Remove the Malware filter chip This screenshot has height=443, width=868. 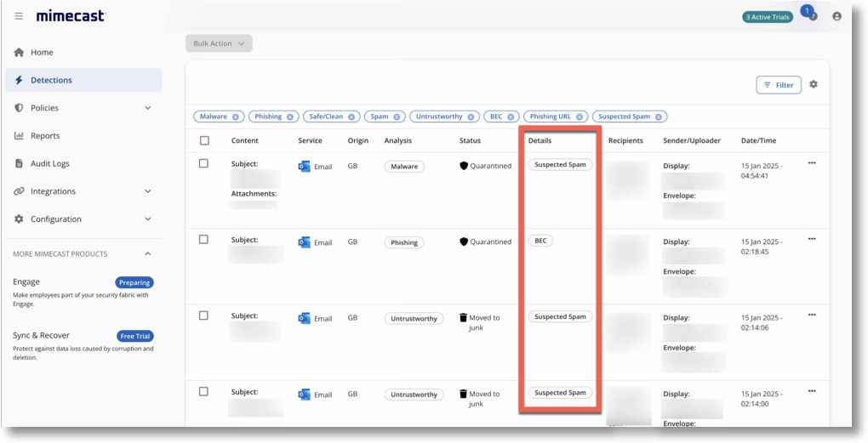(236, 116)
